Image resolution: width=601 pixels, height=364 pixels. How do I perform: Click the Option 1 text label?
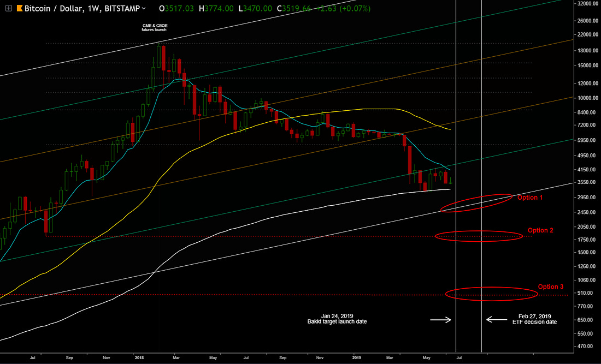(529, 198)
